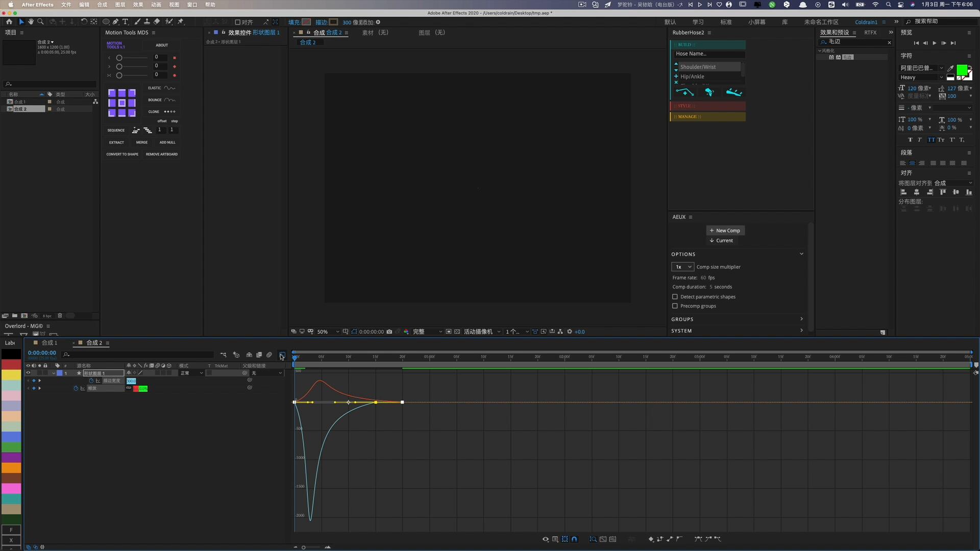Click the Hose Name input field
980x551 pixels.
[709, 54]
